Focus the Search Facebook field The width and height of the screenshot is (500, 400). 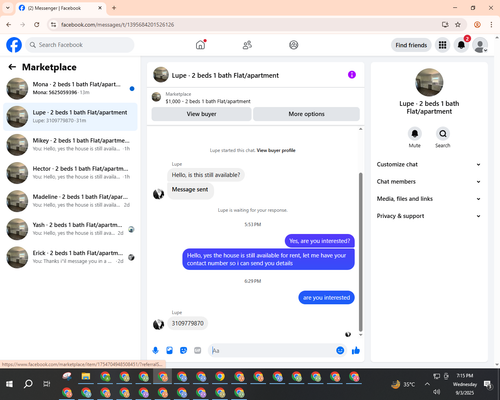pos(80,45)
